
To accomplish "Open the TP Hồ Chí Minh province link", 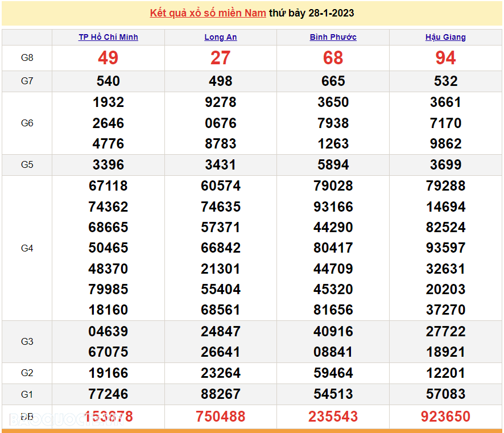I will tap(108, 37).
